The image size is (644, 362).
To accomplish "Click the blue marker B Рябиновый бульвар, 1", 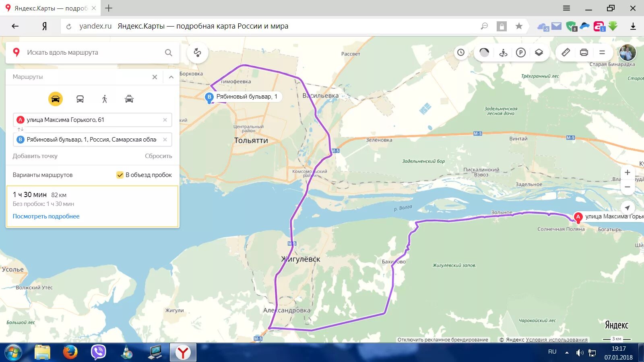I will (x=209, y=97).
